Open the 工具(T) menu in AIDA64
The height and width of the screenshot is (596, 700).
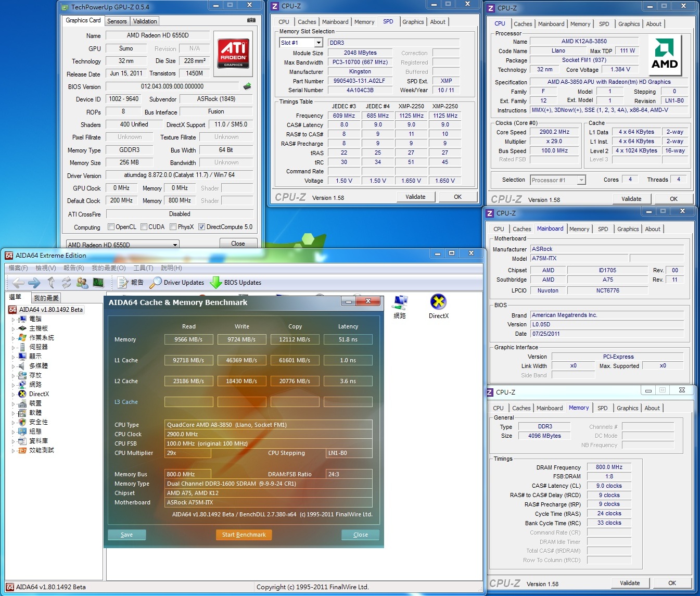coord(143,268)
